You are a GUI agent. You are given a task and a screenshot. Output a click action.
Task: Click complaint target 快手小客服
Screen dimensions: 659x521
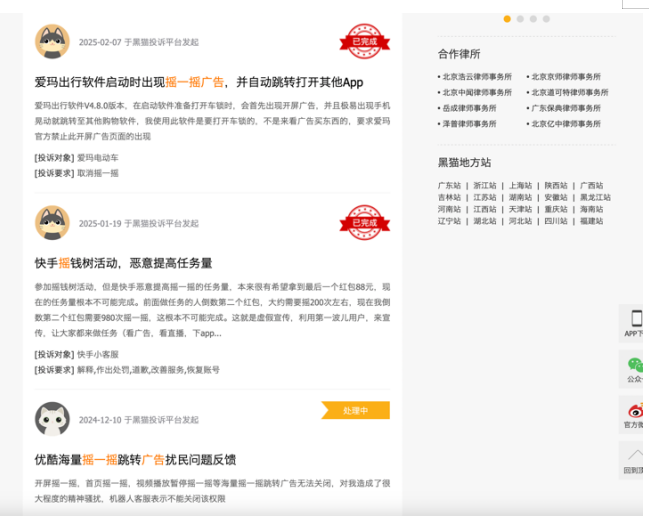click(x=98, y=355)
